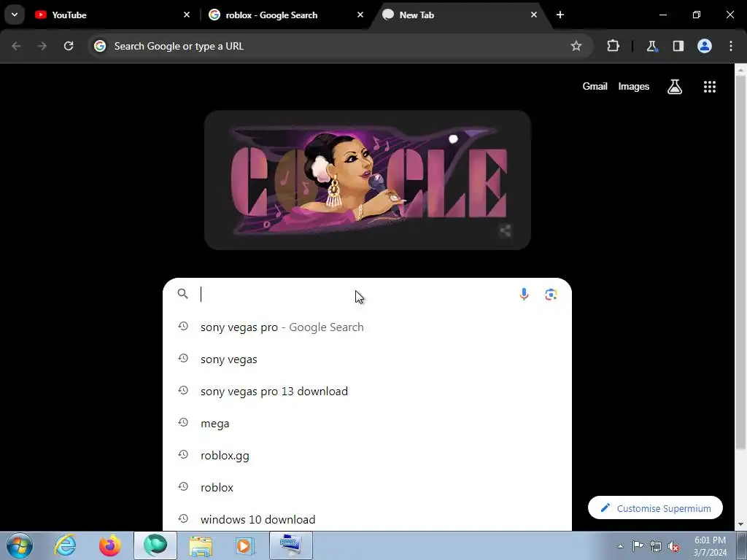Bookmark this tab with the star icon
This screenshot has width=747, height=560.
pos(576,46)
